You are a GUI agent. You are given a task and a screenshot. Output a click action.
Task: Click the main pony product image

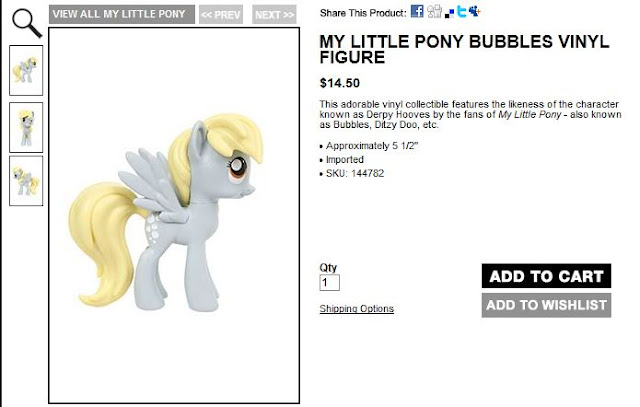tap(174, 216)
